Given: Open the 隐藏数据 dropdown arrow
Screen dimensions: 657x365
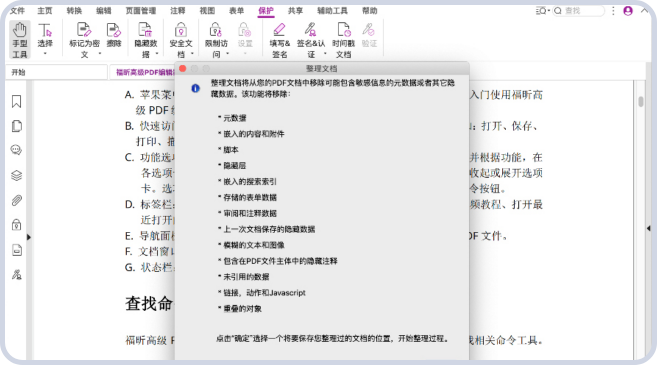Looking at the screenshot, I should [157, 54].
